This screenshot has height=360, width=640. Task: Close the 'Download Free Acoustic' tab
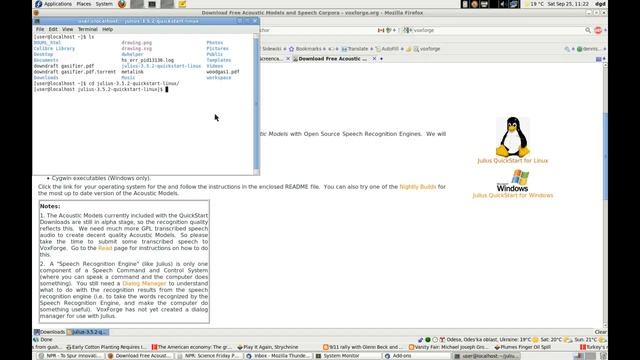[374, 59]
